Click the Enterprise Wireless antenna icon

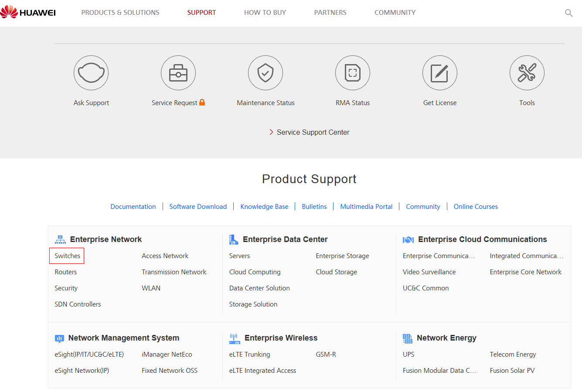click(235, 338)
